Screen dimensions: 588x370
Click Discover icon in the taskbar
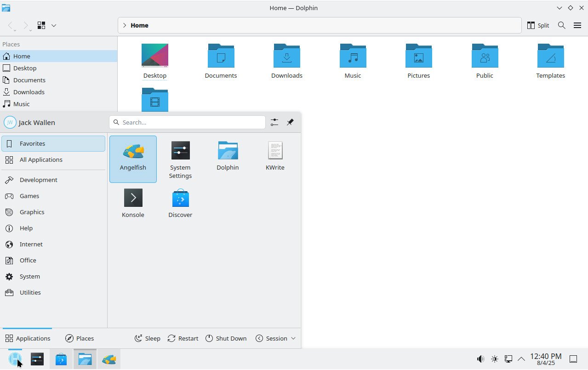coord(61,359)
